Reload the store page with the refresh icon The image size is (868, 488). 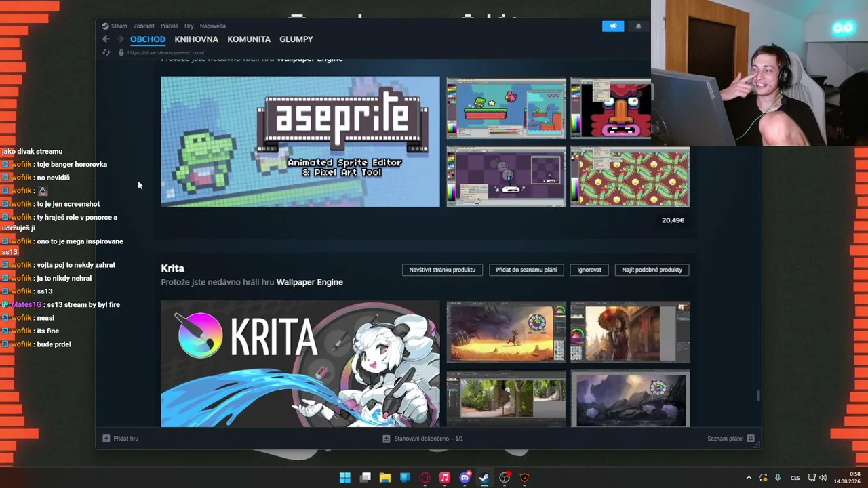106,52
